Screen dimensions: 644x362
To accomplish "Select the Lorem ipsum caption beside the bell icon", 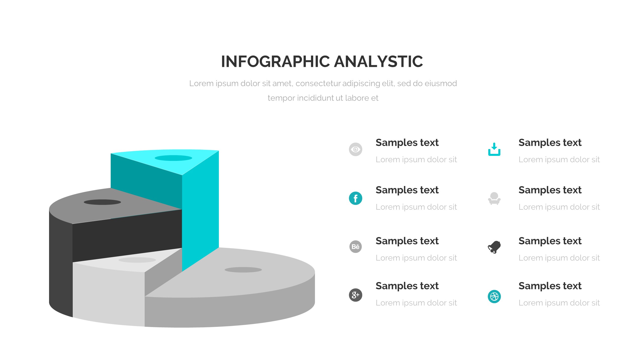I will click(559, 258).
